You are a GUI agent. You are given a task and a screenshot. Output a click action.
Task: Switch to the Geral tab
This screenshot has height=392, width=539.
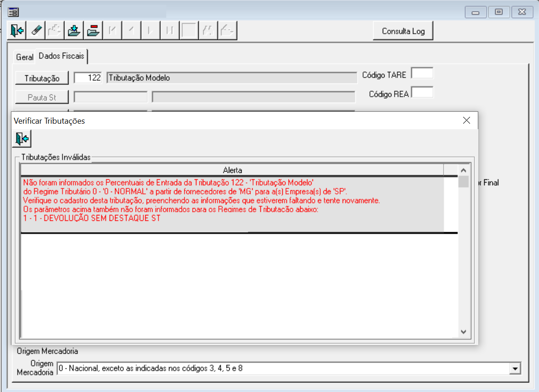coord(24,57)
